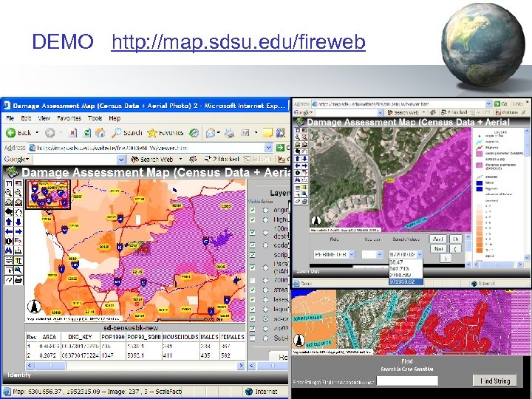Click lakes blue legend swatch
The image size is (532, 399).
click(480, 183)
